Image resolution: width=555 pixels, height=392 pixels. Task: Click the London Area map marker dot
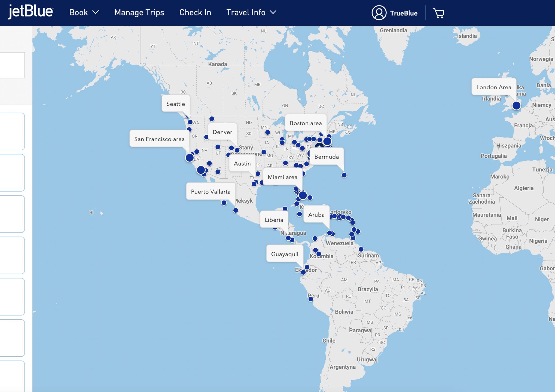coord(516,106)
